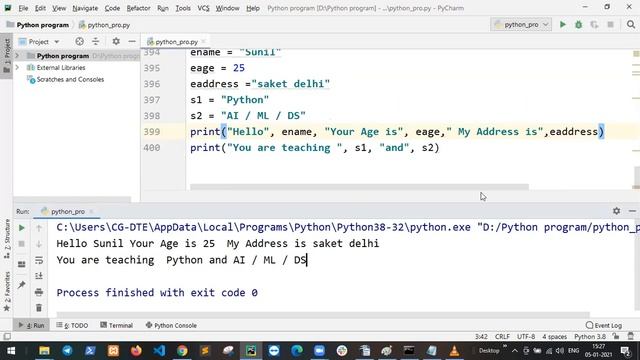The image size is (640, 360).
Task: Open the Run menu
Action: tap(163, 8)
